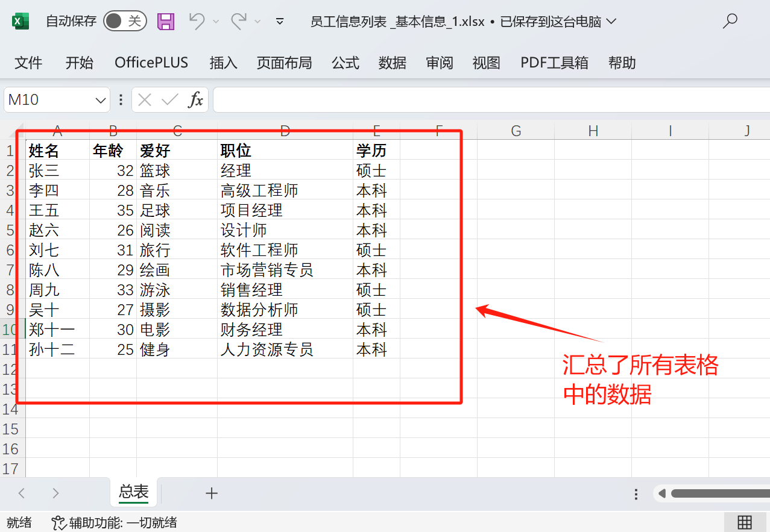Screen dimensions: 770x532
Task: Click the Save icon
Action: [165, 20]
